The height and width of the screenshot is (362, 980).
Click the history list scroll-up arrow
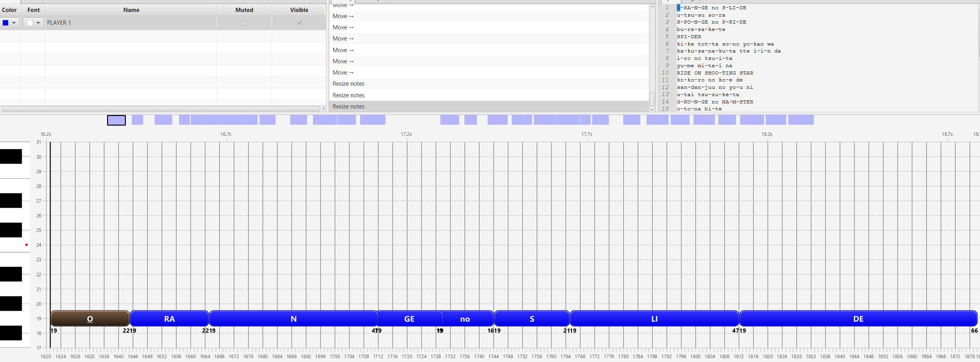pyautogui.click(x=652, y=7)
